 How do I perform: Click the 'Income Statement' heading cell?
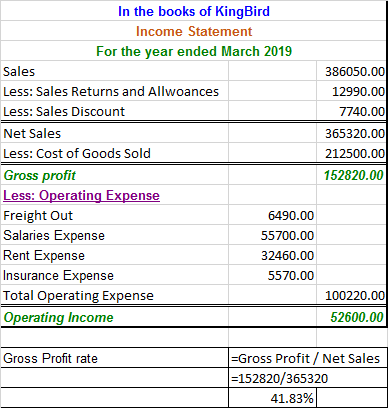194,31
